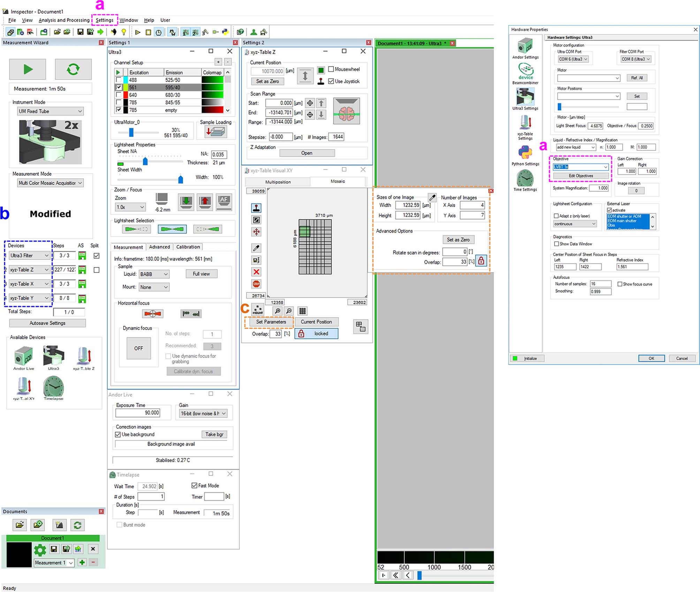The width and height of the screenshot is (700, 592).
Task: Click the horizontal focus crosshair icon
Action: pos(153,314)
